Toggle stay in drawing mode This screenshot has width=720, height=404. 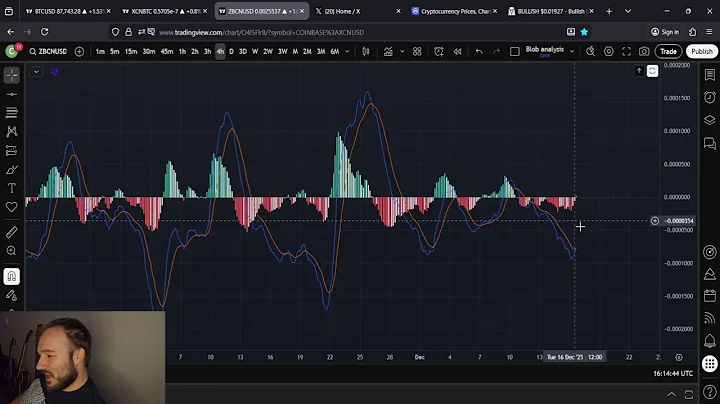click(12, 295)
